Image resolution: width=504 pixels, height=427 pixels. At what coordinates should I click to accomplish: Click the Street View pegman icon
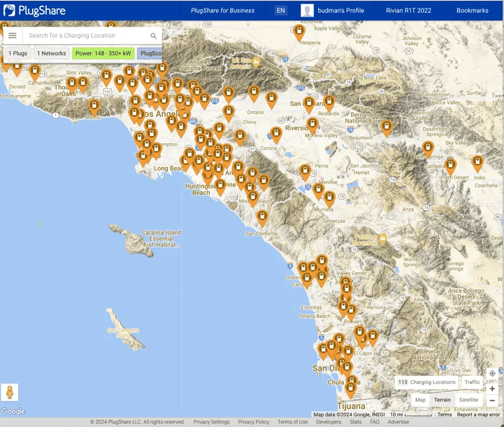[9, 392]
